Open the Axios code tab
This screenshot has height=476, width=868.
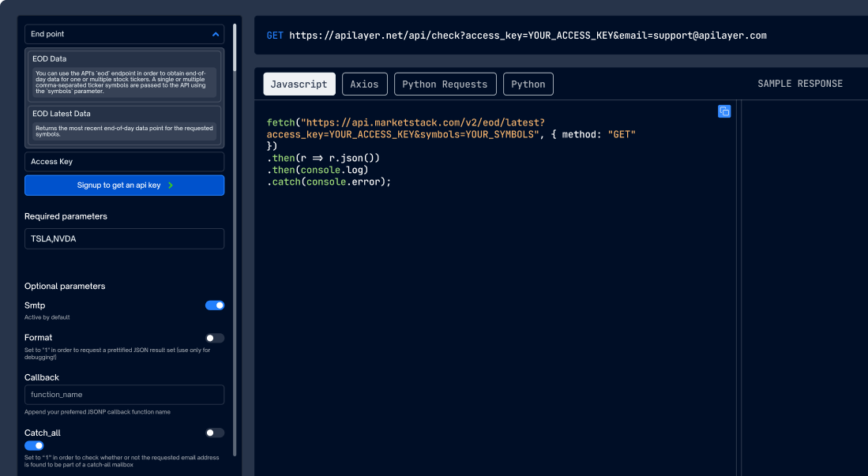pos(364,84)
